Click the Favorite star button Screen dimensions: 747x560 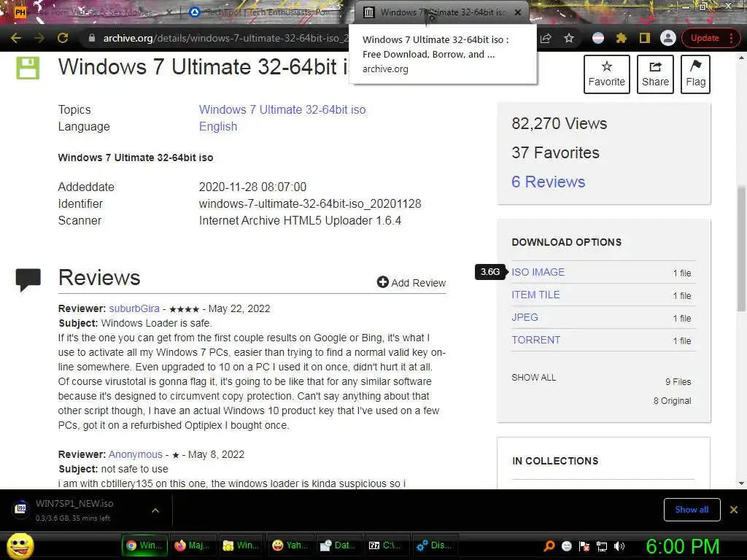click(x=606, y=74)
